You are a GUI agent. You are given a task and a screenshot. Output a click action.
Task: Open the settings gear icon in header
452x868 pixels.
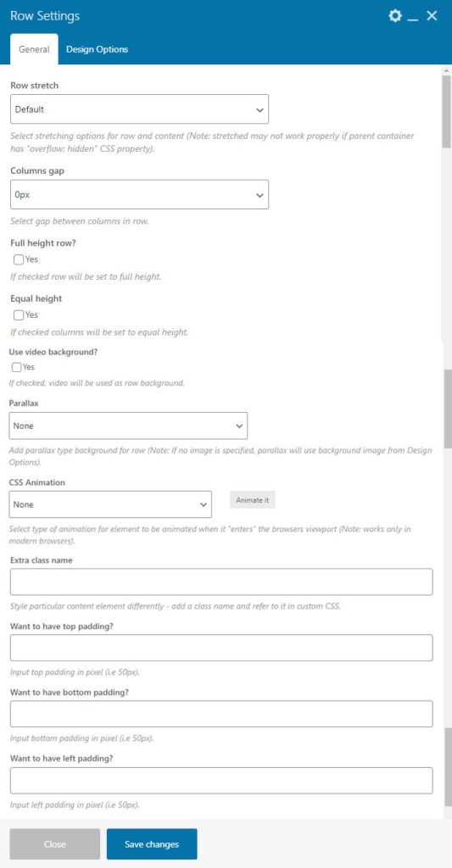[x=395, y=16]
